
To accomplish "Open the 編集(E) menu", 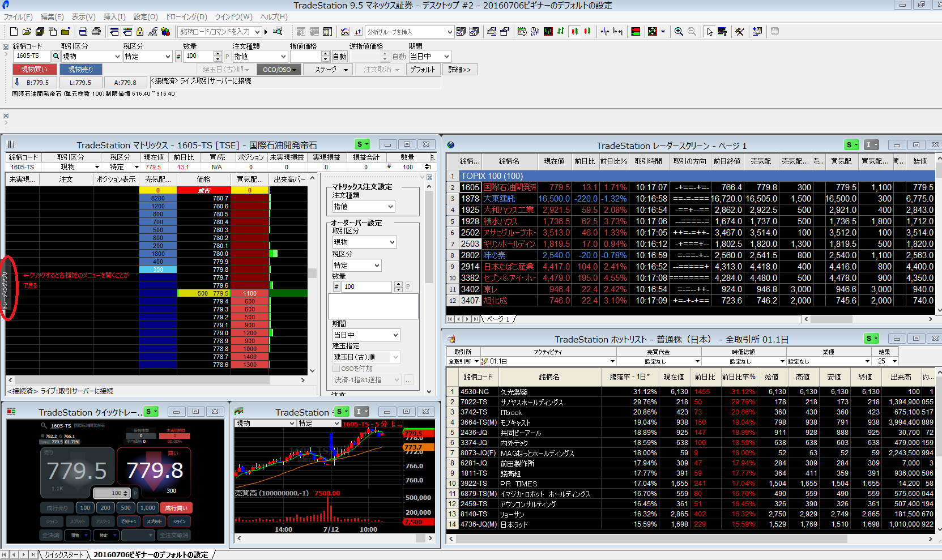I will click(52, 17).
